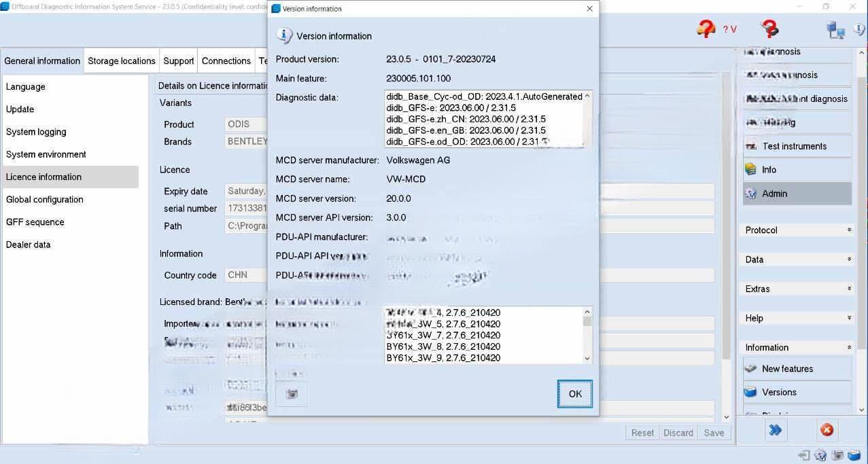This screenshot has height=464, width=868.
Task: Click the question mark with connector icon
Action: point(770,29)
